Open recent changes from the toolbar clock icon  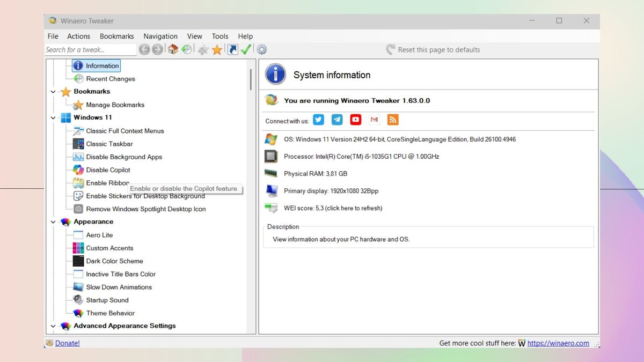click(186, 49)
